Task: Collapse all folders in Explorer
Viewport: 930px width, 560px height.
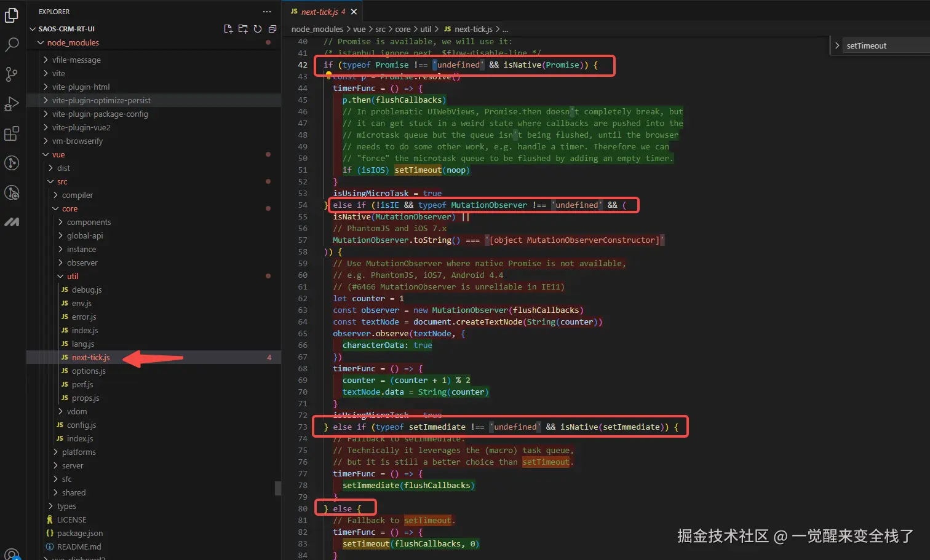Action: (x=272, y=29)
